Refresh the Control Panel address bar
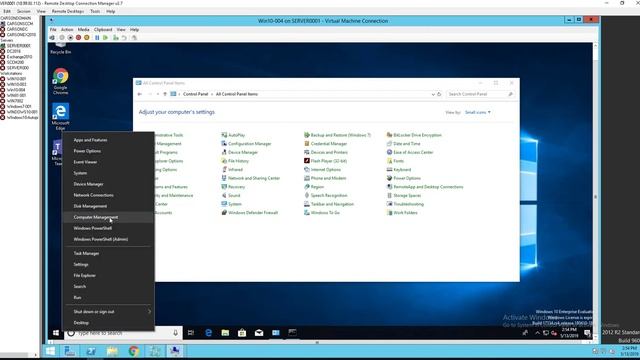640x360 pixels. tap(439, 94)
